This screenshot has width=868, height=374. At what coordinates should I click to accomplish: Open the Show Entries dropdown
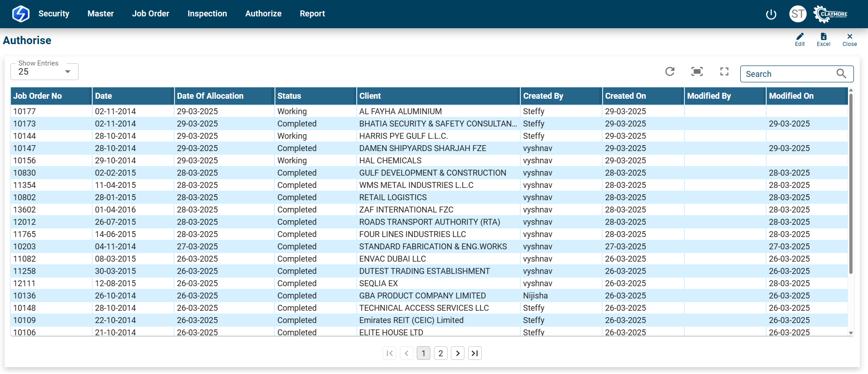[x=45, y=71]
